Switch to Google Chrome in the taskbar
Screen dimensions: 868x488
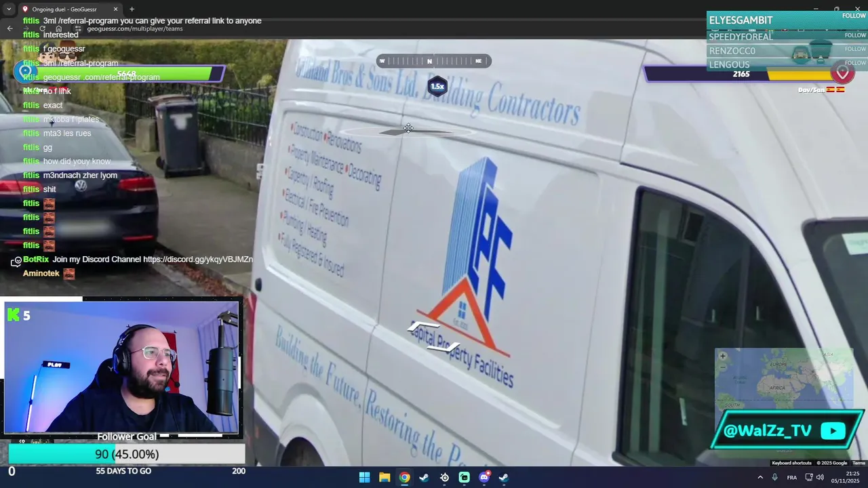404,477
